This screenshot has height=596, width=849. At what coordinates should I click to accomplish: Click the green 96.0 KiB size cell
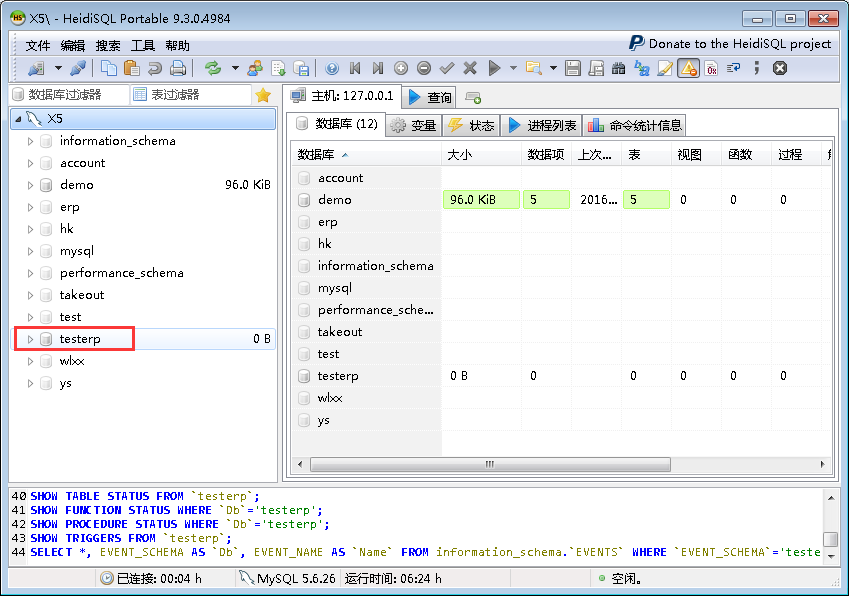point(481,200)
